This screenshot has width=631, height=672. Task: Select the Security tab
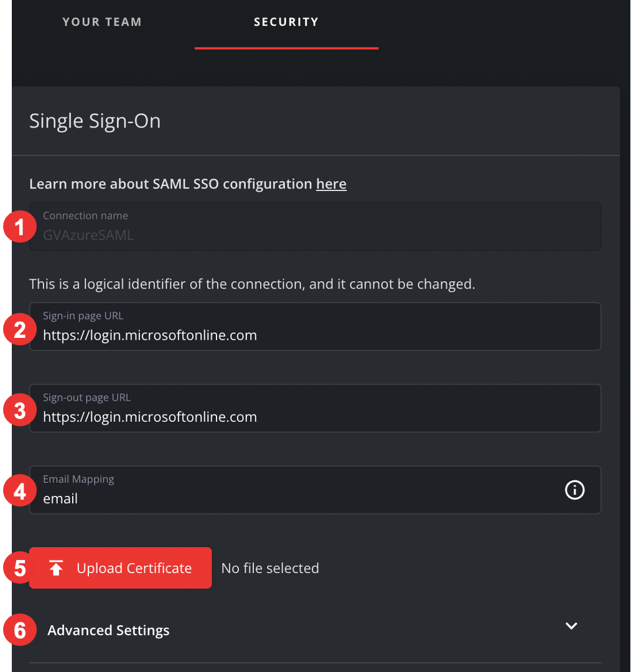point(286,22)
